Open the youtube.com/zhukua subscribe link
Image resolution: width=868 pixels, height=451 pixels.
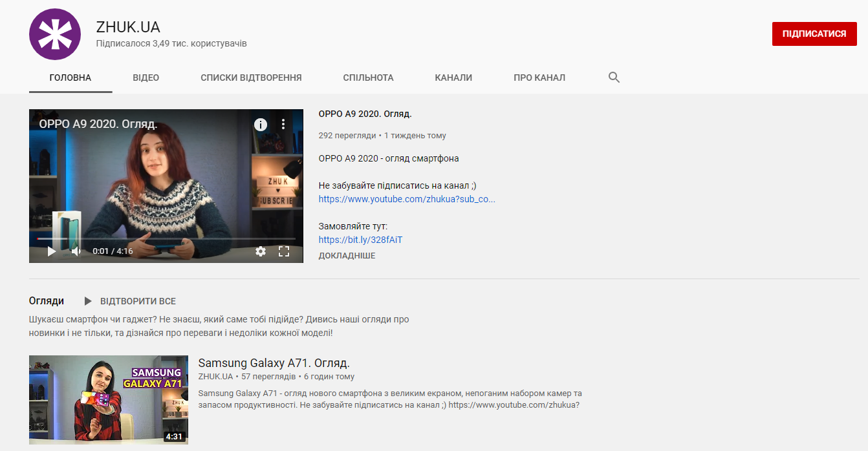point(407,199)
